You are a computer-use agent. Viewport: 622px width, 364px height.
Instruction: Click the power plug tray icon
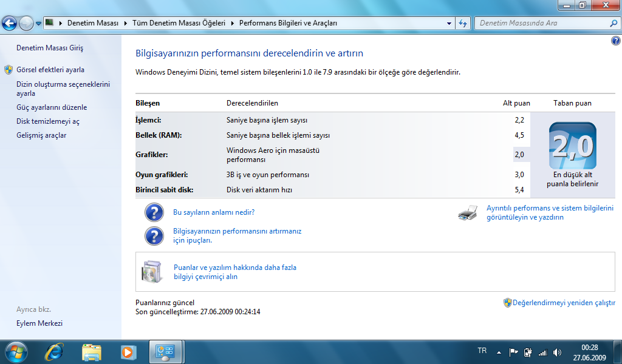pyautogui.click(x=528, y=352)
